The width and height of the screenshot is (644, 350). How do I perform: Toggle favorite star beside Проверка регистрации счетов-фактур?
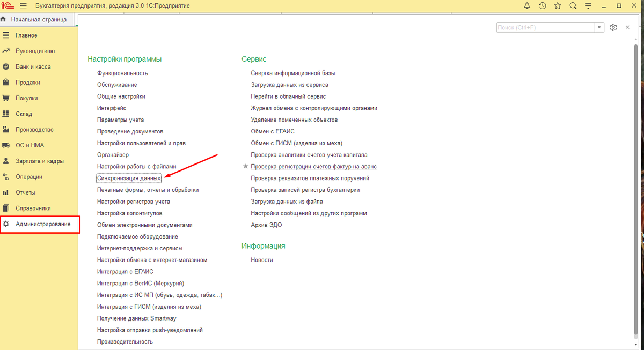(246, 166)
